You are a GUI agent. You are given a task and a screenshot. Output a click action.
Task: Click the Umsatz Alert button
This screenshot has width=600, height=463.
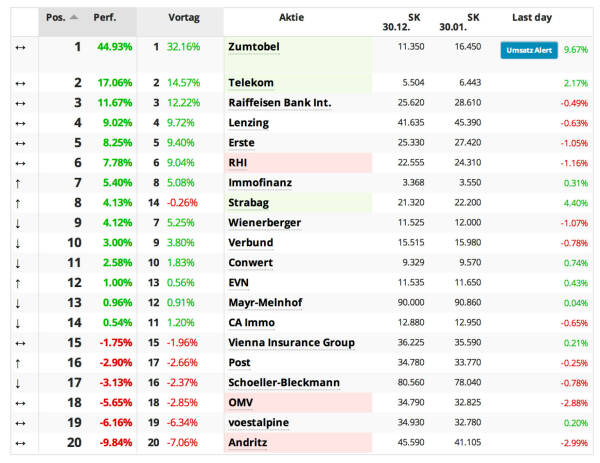coord(528,50)
